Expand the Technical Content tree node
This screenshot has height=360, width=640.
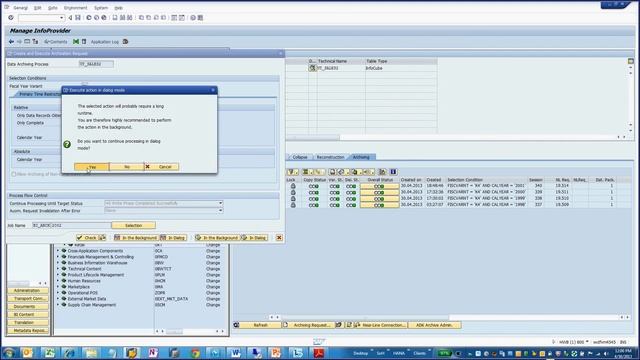coord(58,269)
